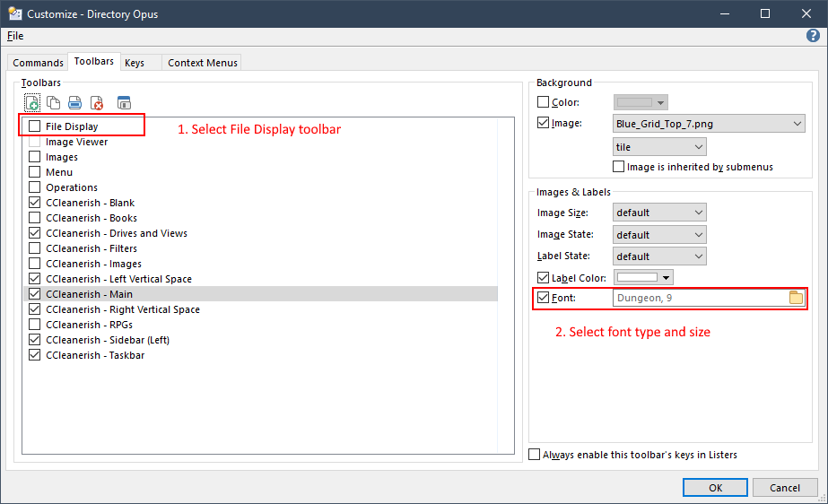
Task: Open the File menu
Action: 15,36
